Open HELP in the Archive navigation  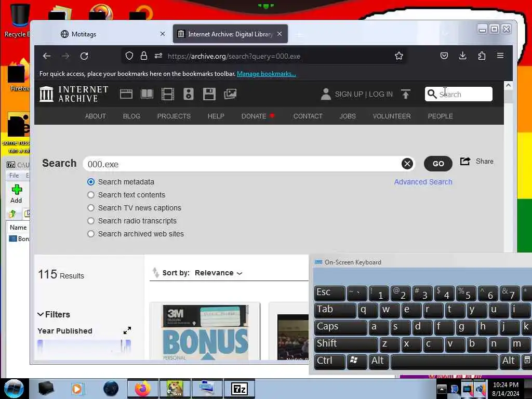pos(216,116)
